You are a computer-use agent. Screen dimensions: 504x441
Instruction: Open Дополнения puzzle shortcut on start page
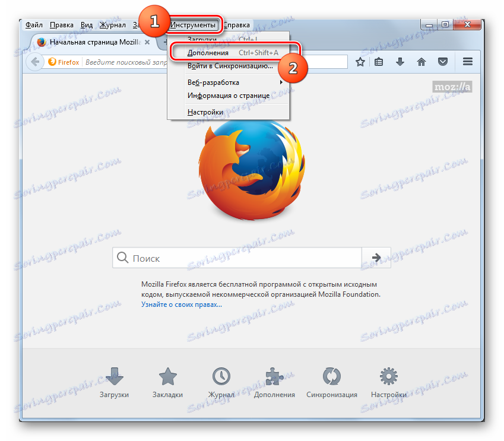tap(274, 383)
